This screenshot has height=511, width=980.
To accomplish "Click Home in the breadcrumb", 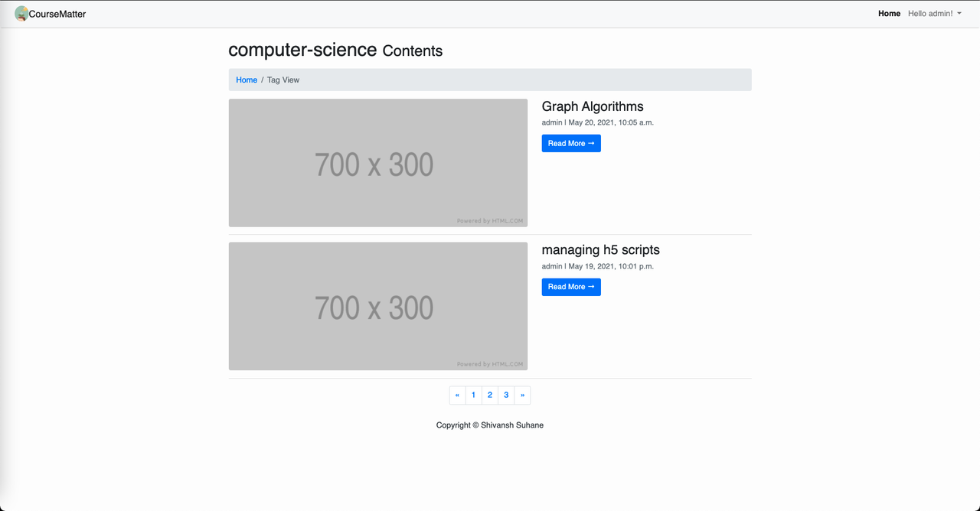I will pyautogui.click(x=247, y=80).
